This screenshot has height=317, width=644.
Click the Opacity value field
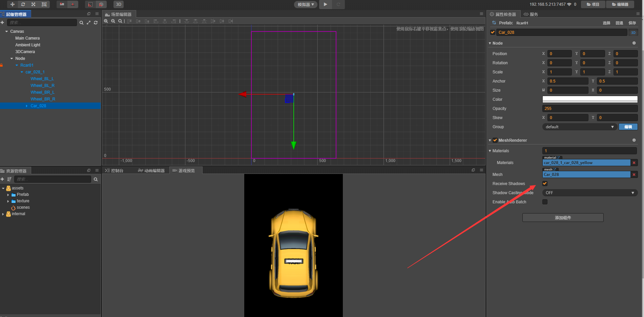(590, 109)
